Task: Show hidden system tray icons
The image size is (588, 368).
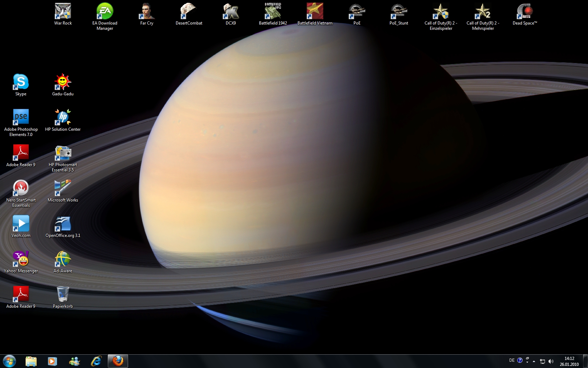Action: point(534,361)
